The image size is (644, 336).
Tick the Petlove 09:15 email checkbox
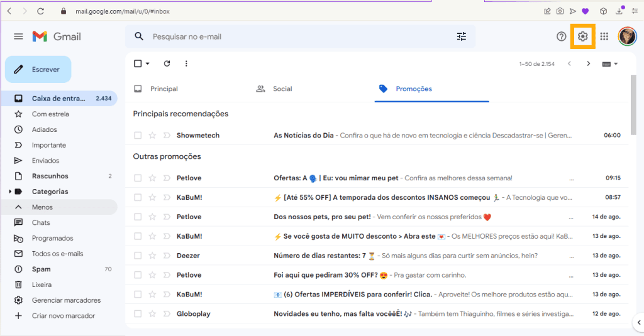(138, 178)
